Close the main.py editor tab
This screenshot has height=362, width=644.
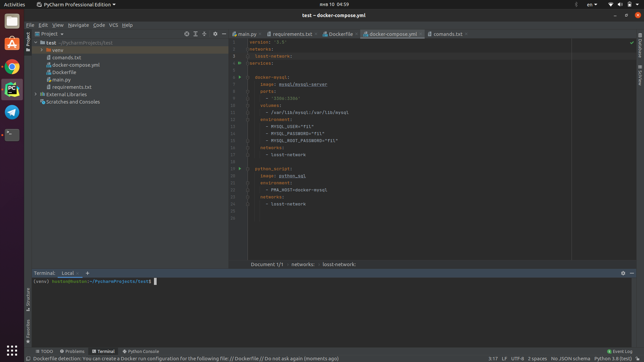point(260,34)
